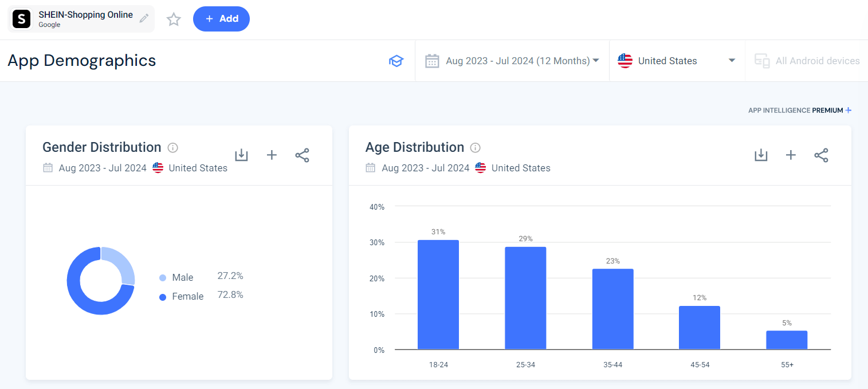
Task: Click the SHEIN app logo
Action: tap(21, 19)
